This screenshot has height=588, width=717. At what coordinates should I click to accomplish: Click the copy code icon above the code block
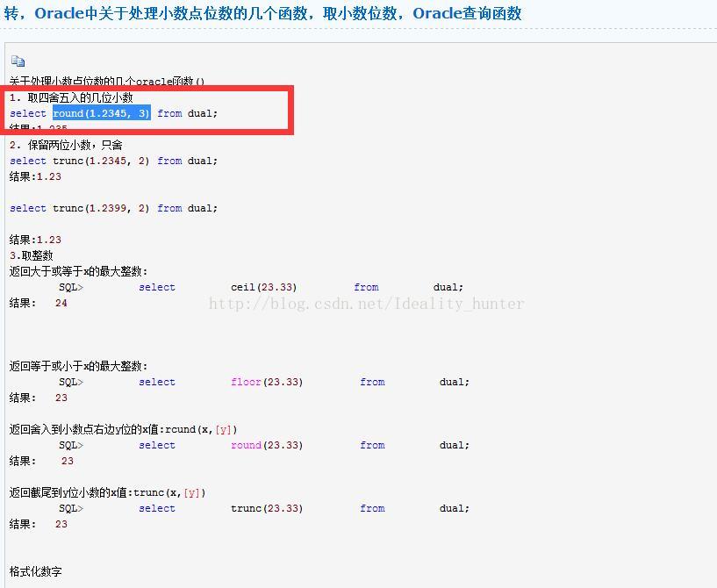click(18, 61)
